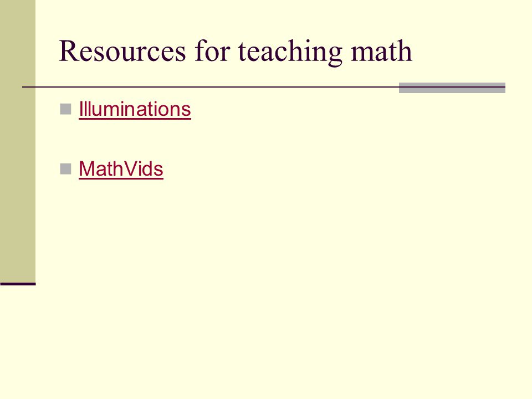The image size is (532, 399).
Task: Click the word teaching in the title
Action: tap(290, 52)
